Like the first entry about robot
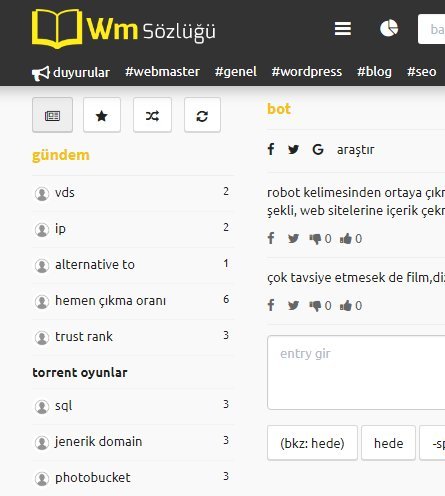 351,239
